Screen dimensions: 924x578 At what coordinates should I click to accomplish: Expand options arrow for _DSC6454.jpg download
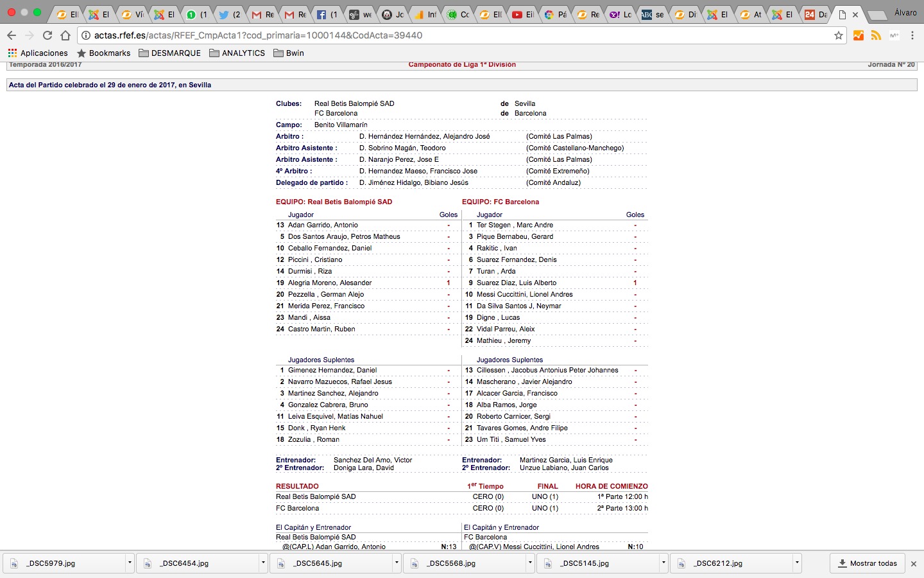[x=263, y=563]
